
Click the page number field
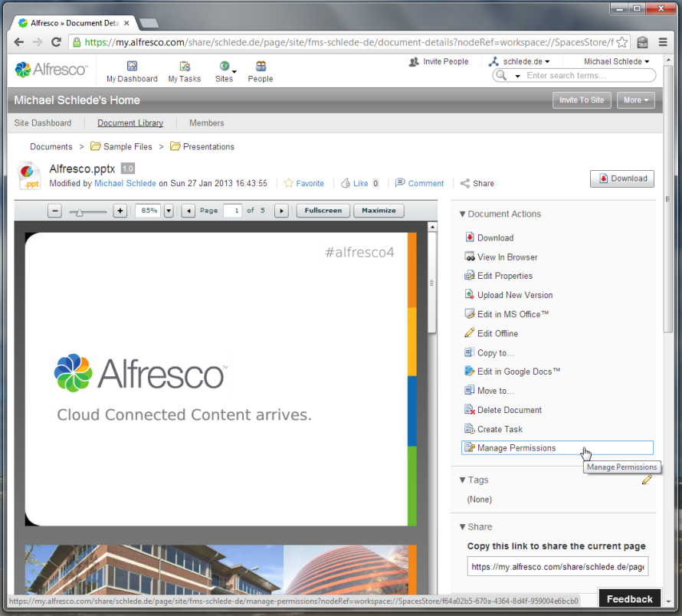click(232, 211)
